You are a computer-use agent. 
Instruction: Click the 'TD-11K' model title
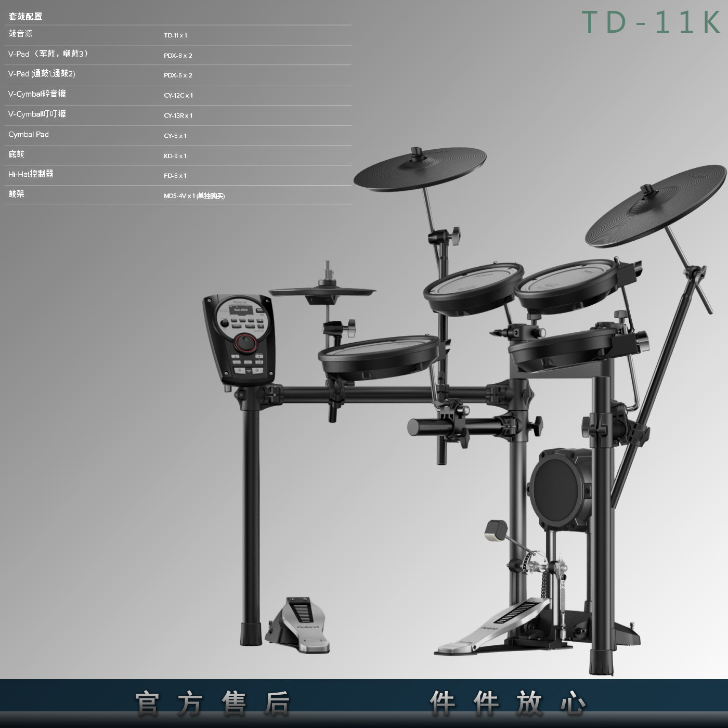point(651,23)
